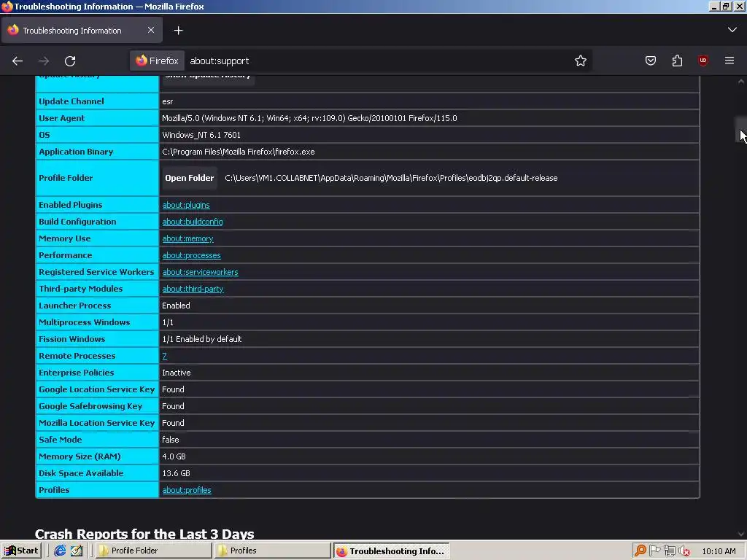
Task: Open the Firefox hamburger menu
Action: tap(729, 61)
